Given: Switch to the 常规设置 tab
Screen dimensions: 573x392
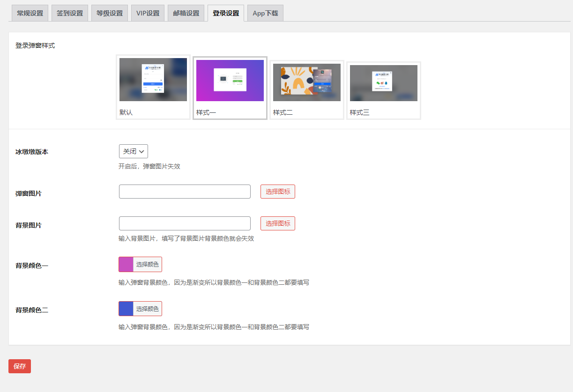Looking at the screenshot, I should pos(30,13).
